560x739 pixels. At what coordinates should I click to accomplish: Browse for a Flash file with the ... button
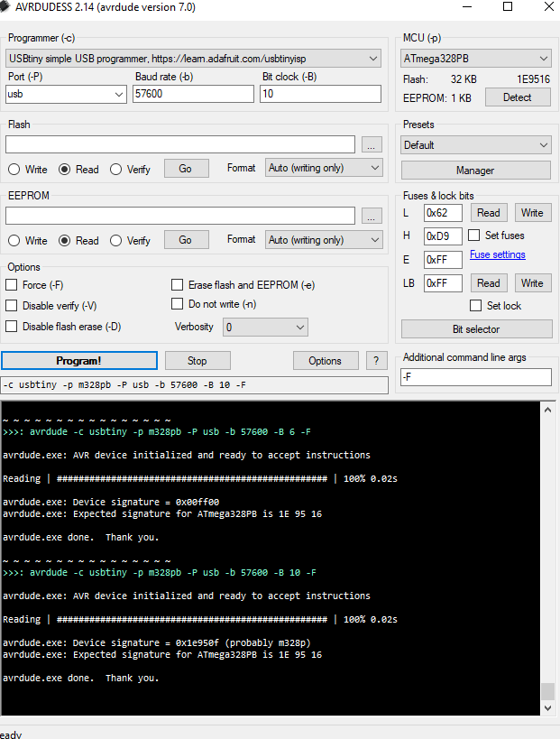point(372,144)
